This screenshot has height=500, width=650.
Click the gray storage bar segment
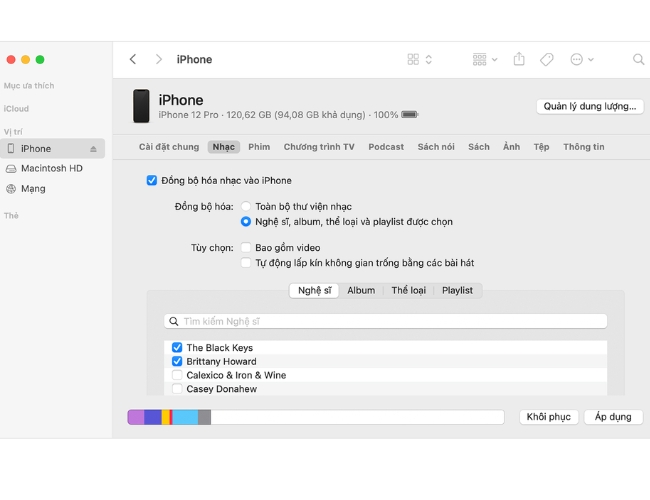tap(204, 417)
